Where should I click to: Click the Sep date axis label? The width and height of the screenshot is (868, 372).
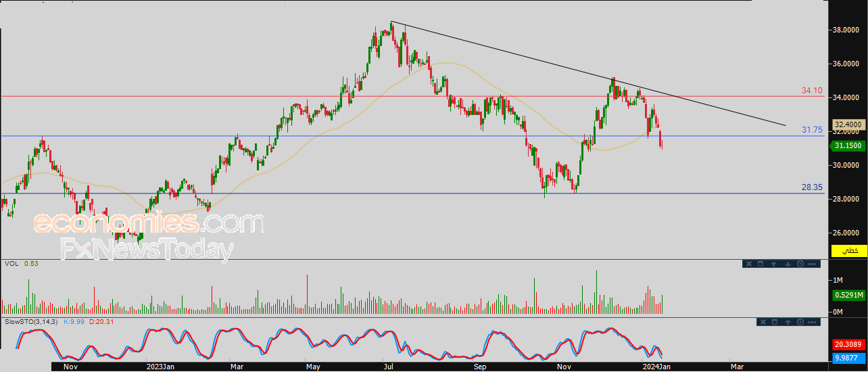480,367
